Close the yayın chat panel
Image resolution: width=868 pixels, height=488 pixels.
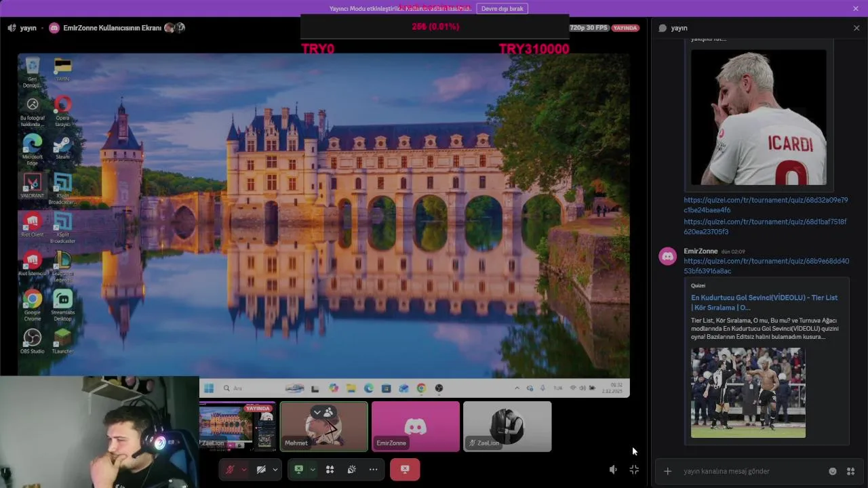point(856,28)
